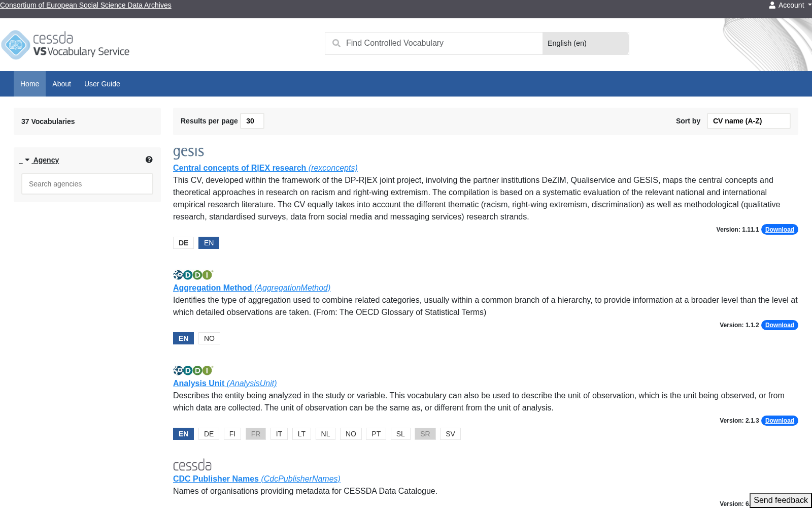
Task: Go to the Home tab
Action: point(29,84)
